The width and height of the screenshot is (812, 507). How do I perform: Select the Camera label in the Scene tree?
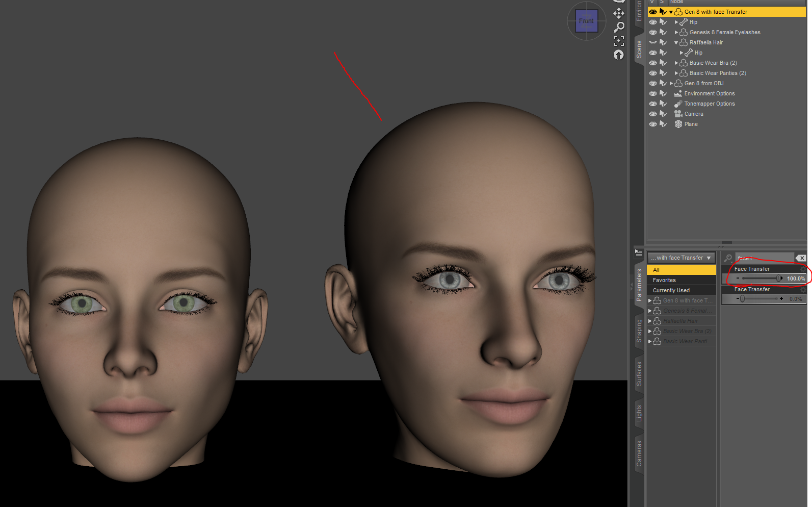click(694, 114)
